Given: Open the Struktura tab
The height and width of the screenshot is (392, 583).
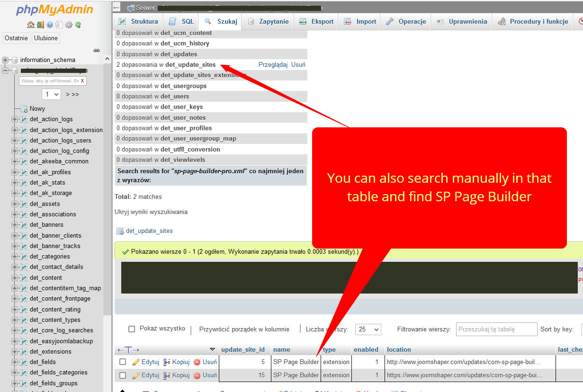Looking at the screenshot, I should click(138, 21).
